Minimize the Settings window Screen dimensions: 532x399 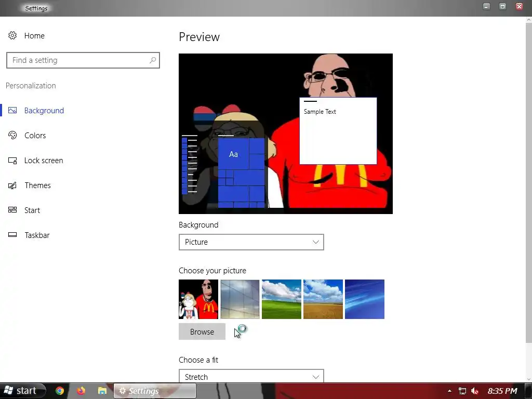(x=486, y=6)
